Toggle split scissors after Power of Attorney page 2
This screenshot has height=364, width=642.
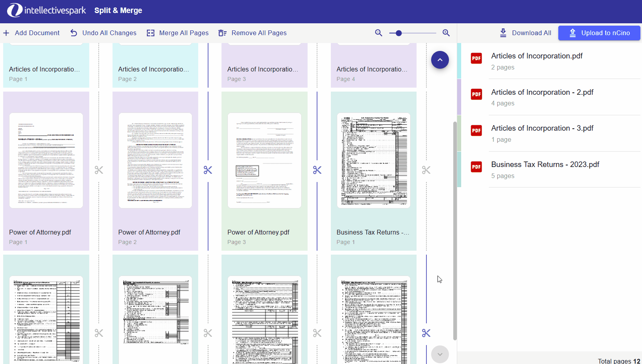[x=208, y=170]
